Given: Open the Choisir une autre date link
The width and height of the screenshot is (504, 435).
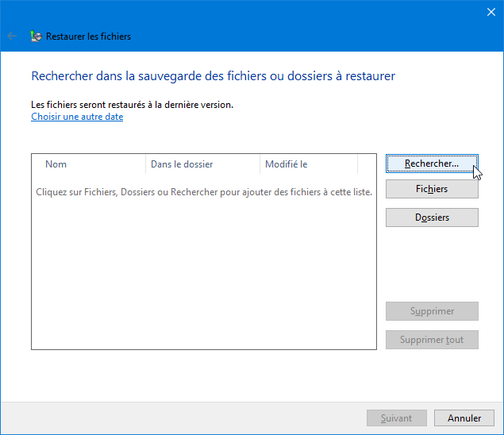Looking at the screenshot, I should pos(77,117).
